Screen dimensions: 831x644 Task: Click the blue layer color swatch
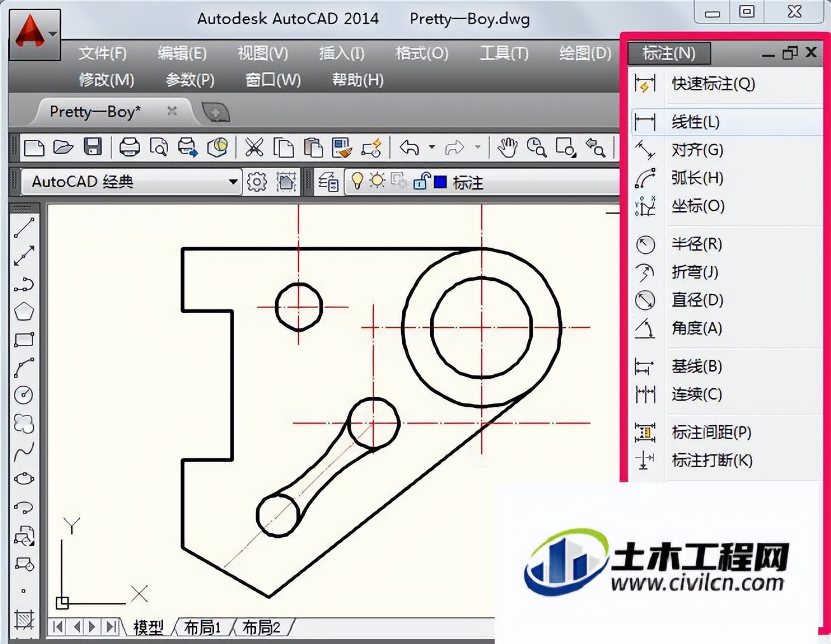pyautogui.click(x=440, y=182)
